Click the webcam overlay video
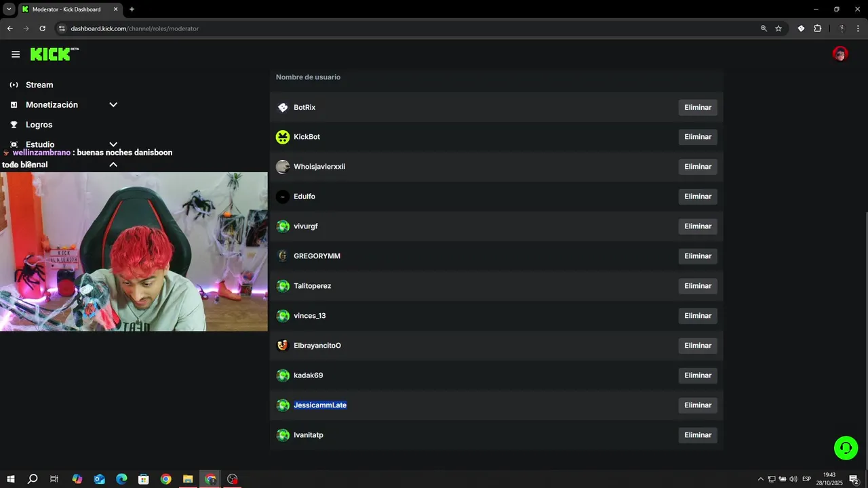The width and height of the screenshot is (868, 488). [134, 251]
